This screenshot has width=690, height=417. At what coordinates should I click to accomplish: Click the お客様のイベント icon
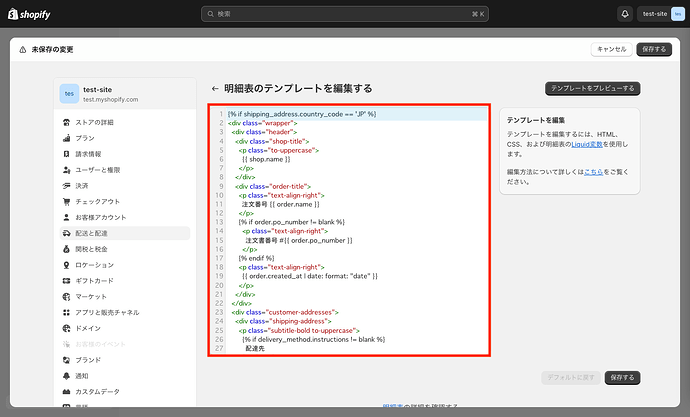66,344
